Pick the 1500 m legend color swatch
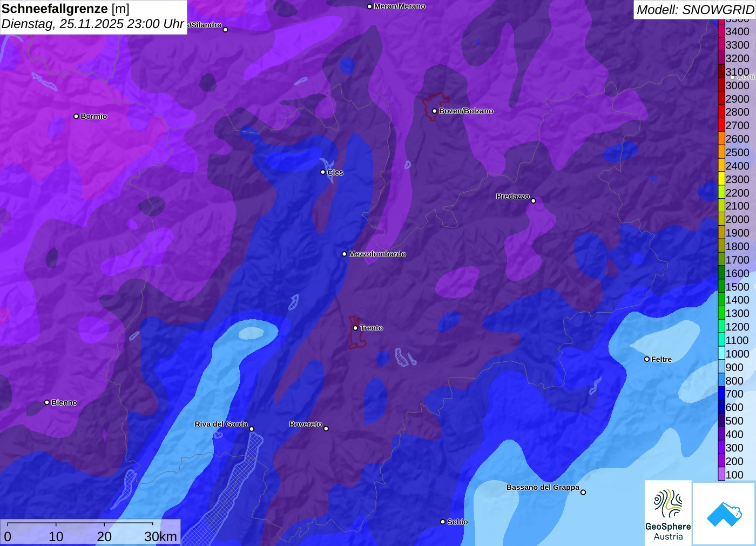The image size is (756, 546). coord(721,287)
